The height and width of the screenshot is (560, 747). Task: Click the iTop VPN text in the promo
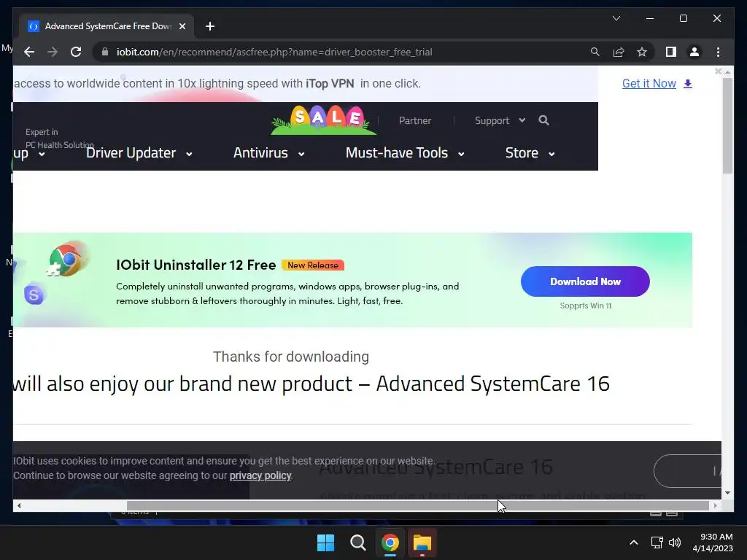point(330,83)
